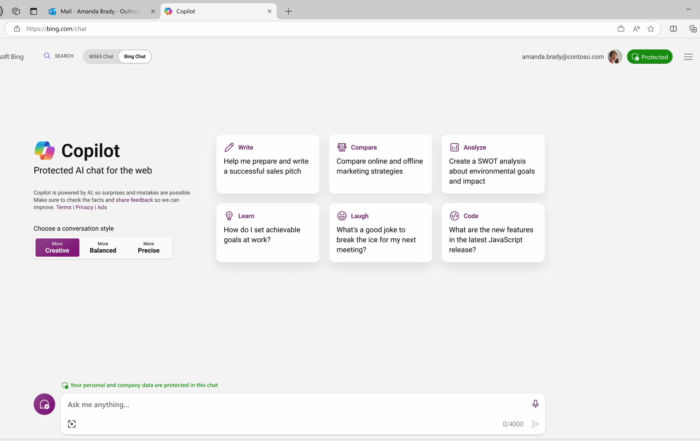Viewport: 700px width, 441px height.
Task: Click Amanda Brady's profile avatar
Action: (x=615, y=57)
